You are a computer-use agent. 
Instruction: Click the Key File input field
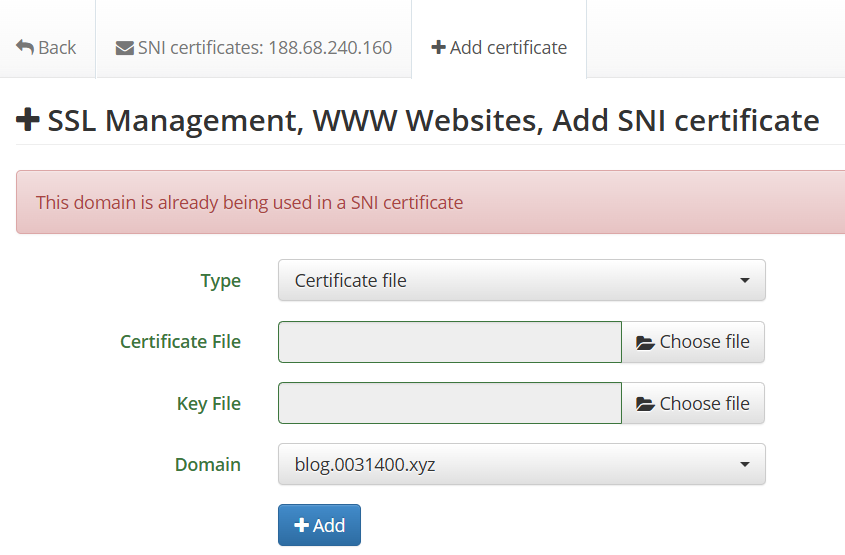(450, 403)
